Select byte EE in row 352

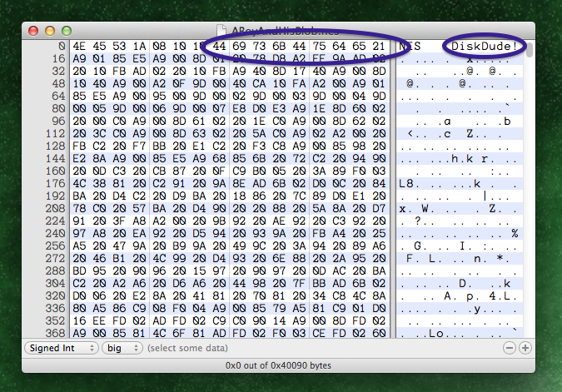[x=99, y=320]
